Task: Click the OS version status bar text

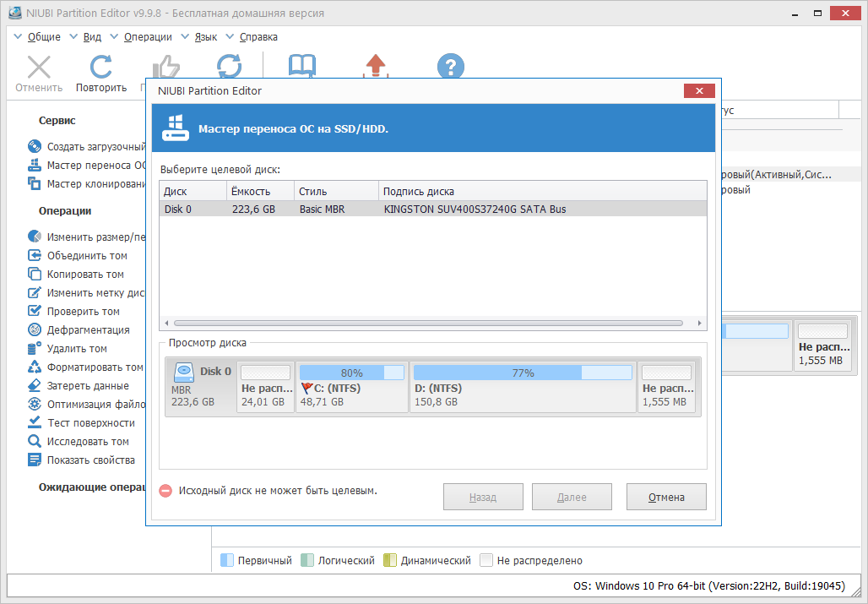Action: pos(709,585)
